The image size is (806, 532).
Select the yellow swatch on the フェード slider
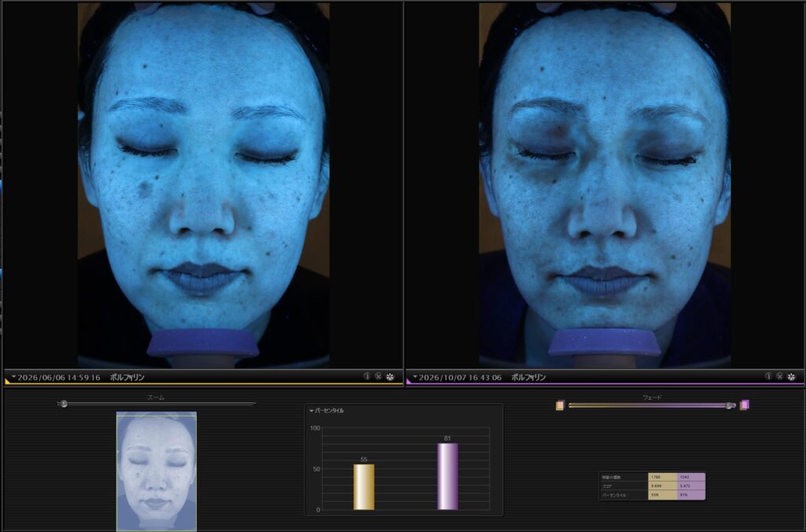coord(560,405)
